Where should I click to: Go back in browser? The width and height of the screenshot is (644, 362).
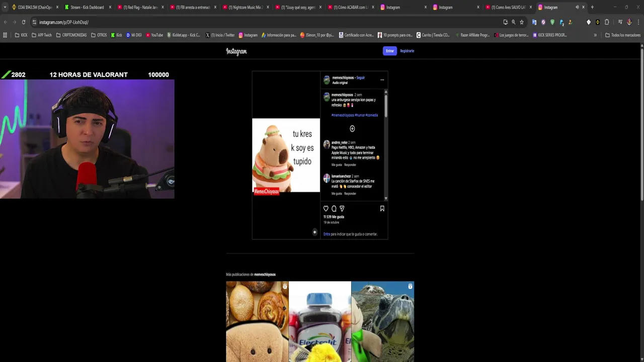click(x=5, y=22)
